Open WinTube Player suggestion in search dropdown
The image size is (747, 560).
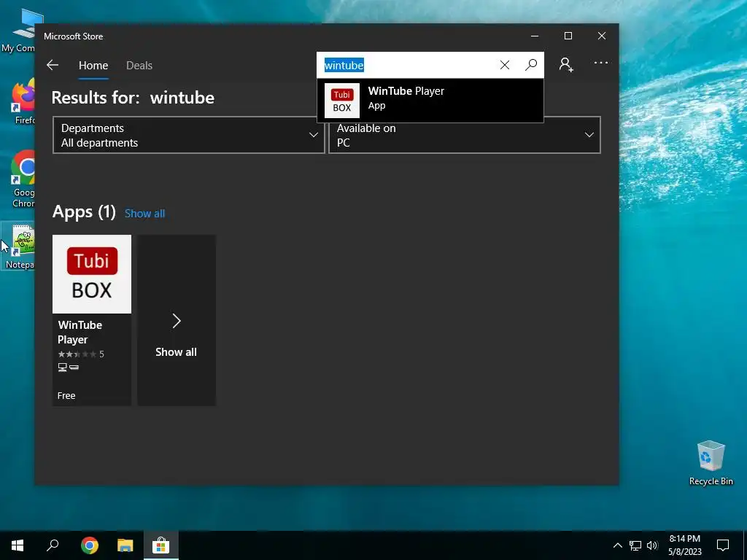click(x=430, y=101)
